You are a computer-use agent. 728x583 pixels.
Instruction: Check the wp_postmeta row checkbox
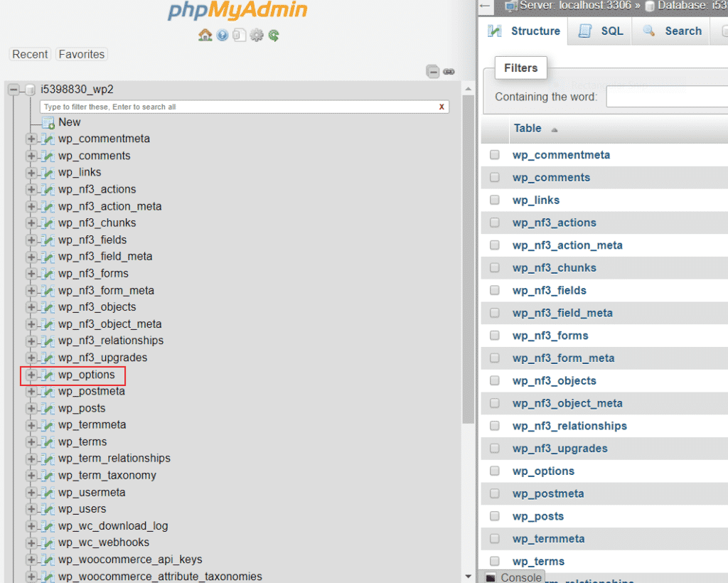[x=495, y=493]
